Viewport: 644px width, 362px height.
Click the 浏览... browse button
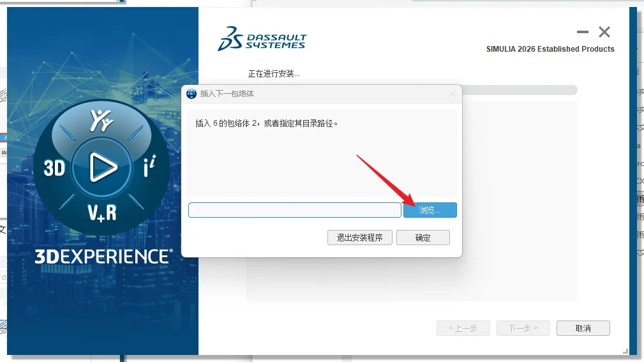click(x=430, y=210)
